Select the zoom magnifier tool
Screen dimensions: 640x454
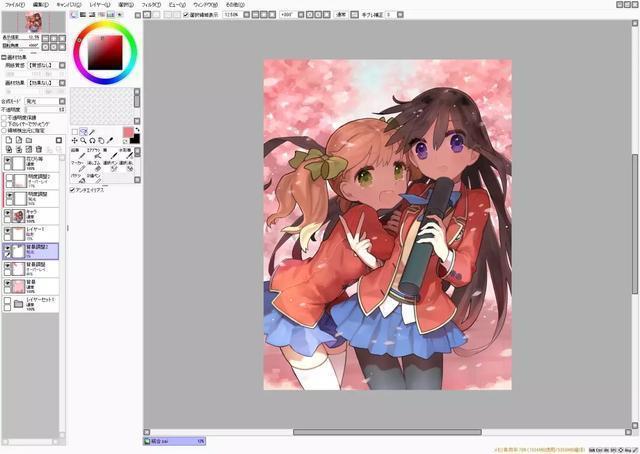83,140
